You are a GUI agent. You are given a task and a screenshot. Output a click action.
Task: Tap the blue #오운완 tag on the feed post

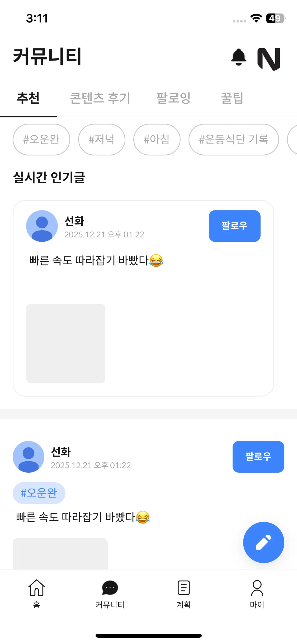[x=39, y=493]
